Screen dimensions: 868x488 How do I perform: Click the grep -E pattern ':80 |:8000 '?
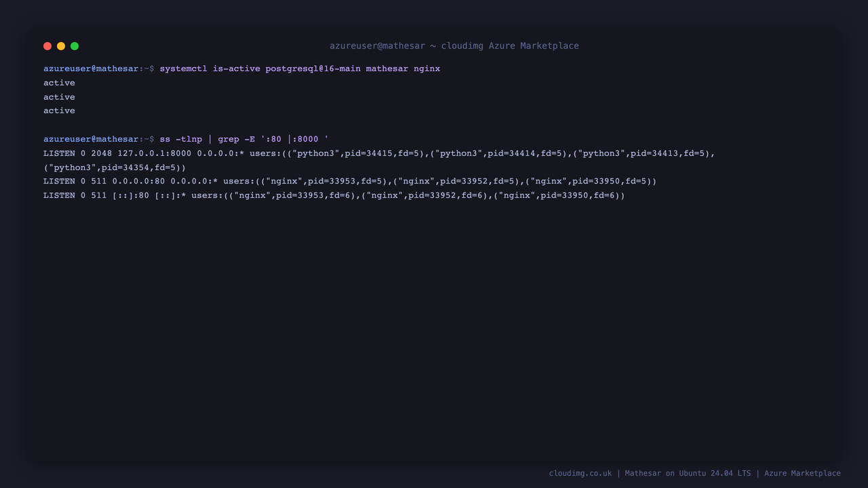pos(295,139)
